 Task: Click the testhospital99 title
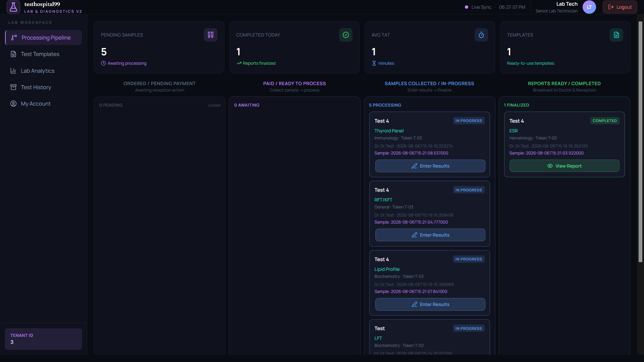coord(42,4)
